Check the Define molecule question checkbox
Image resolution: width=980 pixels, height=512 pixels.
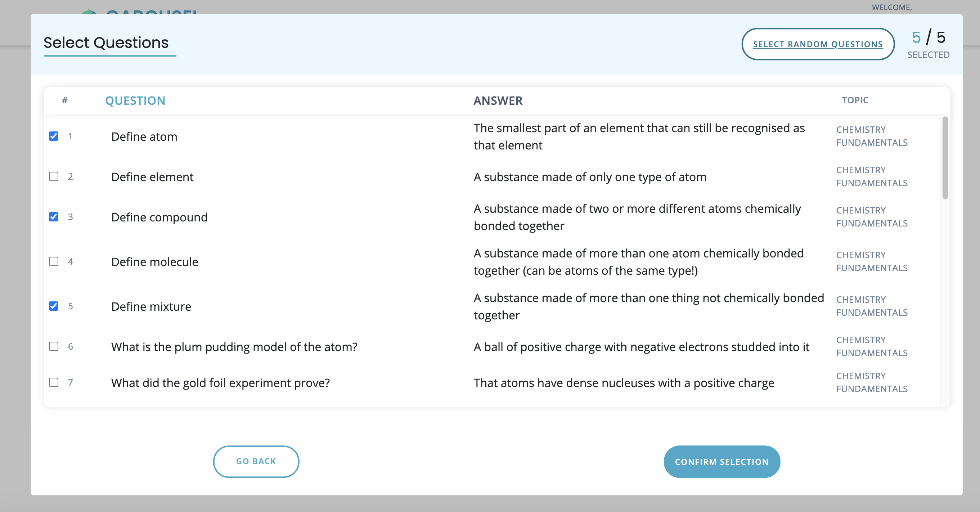(54, 261)
